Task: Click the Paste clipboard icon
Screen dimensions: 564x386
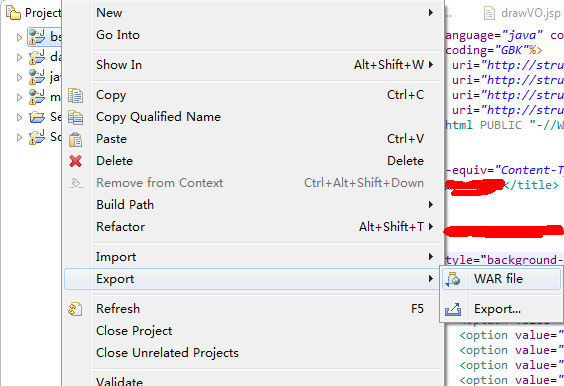Action: point(76,139)
